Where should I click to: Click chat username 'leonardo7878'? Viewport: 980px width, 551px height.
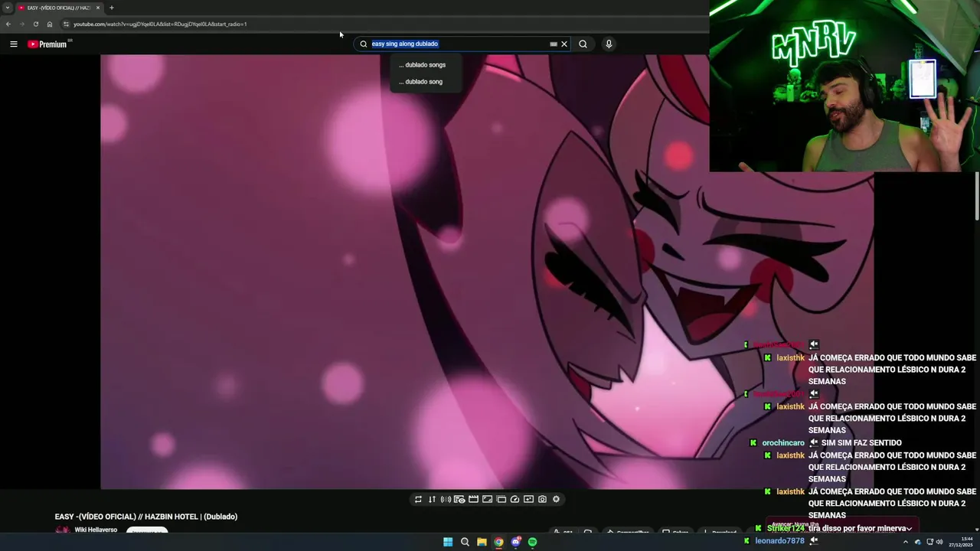pyautogui.click(x=779, y=541)
